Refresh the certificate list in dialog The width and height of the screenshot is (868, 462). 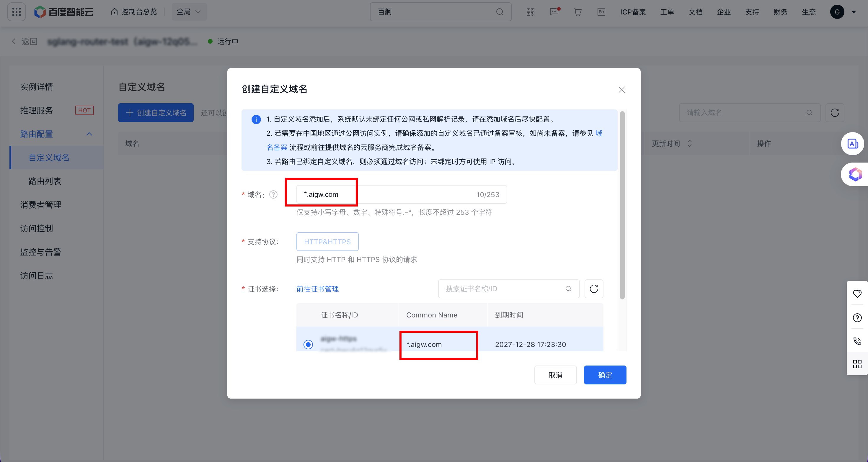[x=594, y=289]
